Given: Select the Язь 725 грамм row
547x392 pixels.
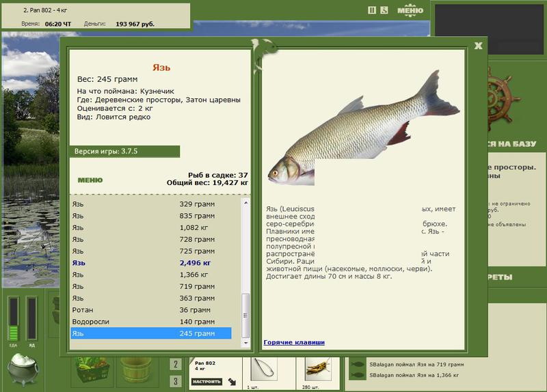Looking at the screenshot, I should tap(151, 251).
